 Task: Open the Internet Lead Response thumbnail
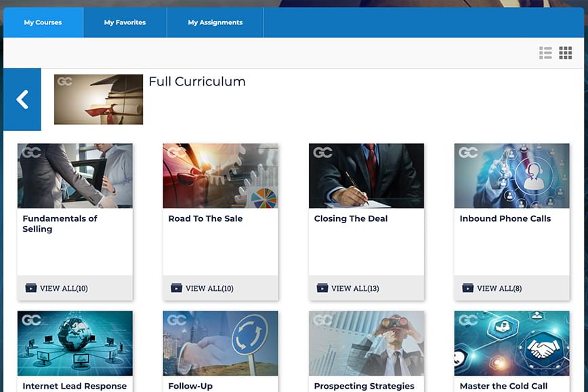[x=75, y=343]
